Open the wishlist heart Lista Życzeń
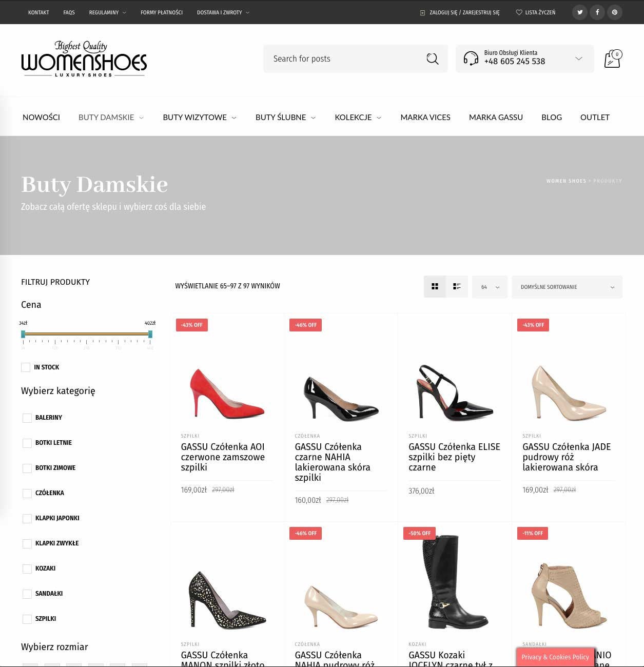 (x=535, y=12)
